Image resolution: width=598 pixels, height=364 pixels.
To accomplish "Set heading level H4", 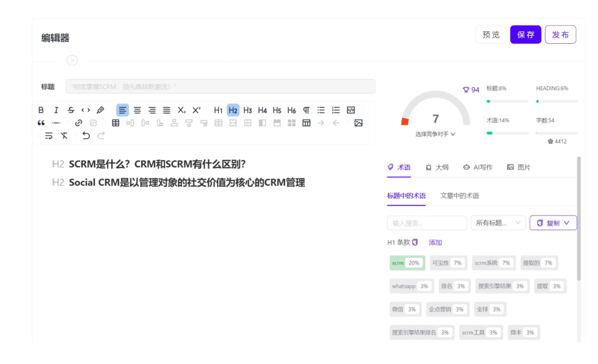I will tap(262, 110).
